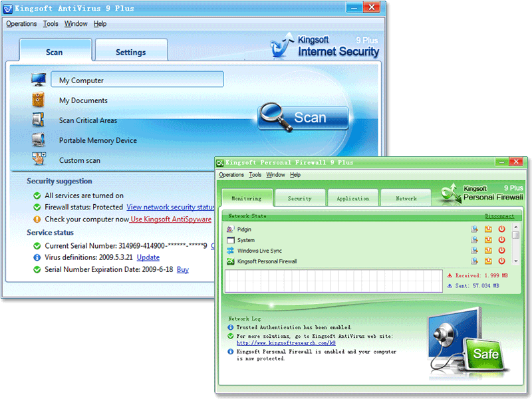
Task: Click Update link beside virus definitions
Action: coord(148,257)
